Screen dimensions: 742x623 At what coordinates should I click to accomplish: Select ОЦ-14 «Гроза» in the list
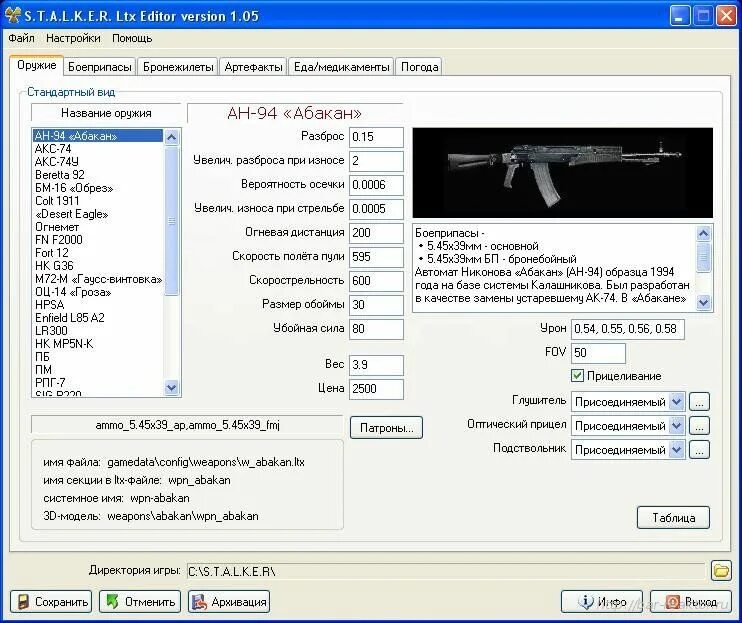[97, 292]
